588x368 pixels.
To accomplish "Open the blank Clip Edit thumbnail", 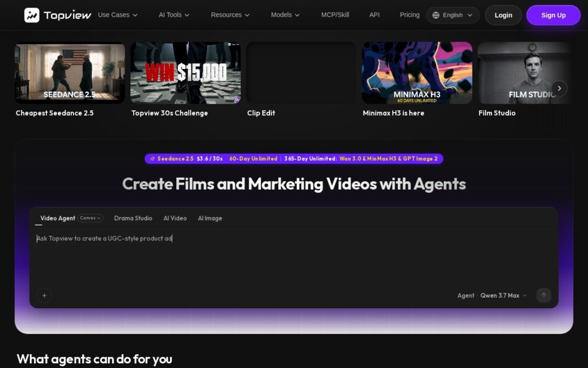I will coord(301,73).
